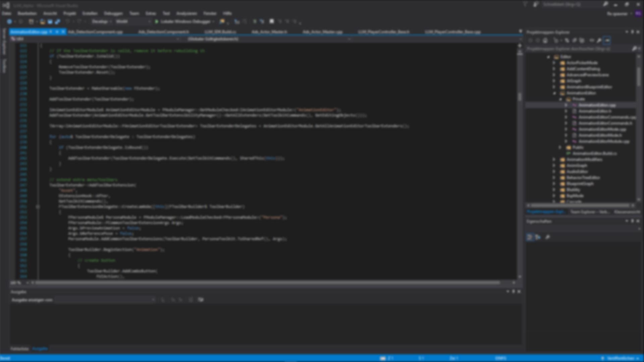This screenshot has height=362, width=644.
Task: Toggle auto-hide pin of the Ausgabe panel
Action: pos(513,292)
